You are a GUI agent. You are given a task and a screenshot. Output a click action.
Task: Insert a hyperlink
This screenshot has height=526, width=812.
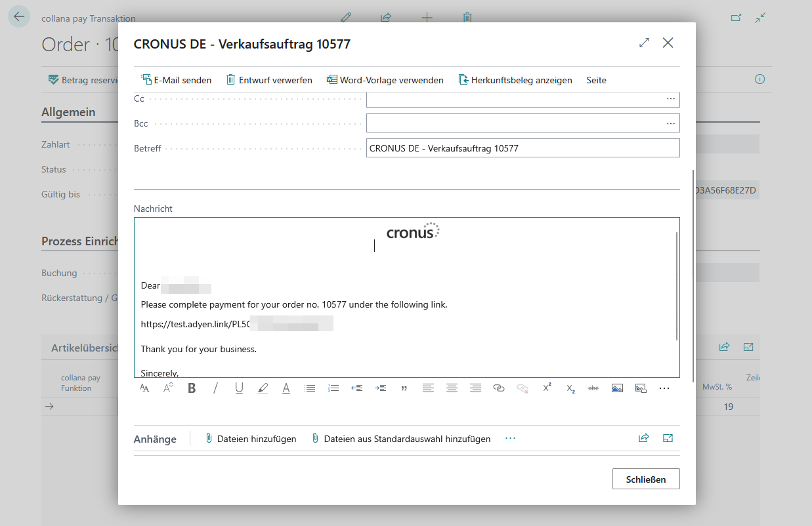[x=499, y=388]
